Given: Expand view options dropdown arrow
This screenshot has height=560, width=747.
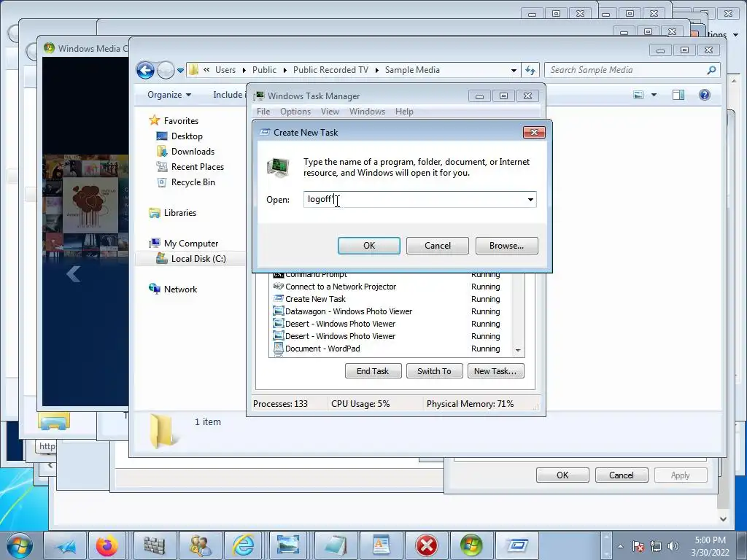Looking at the screenshot, I should tap(654, 95).
